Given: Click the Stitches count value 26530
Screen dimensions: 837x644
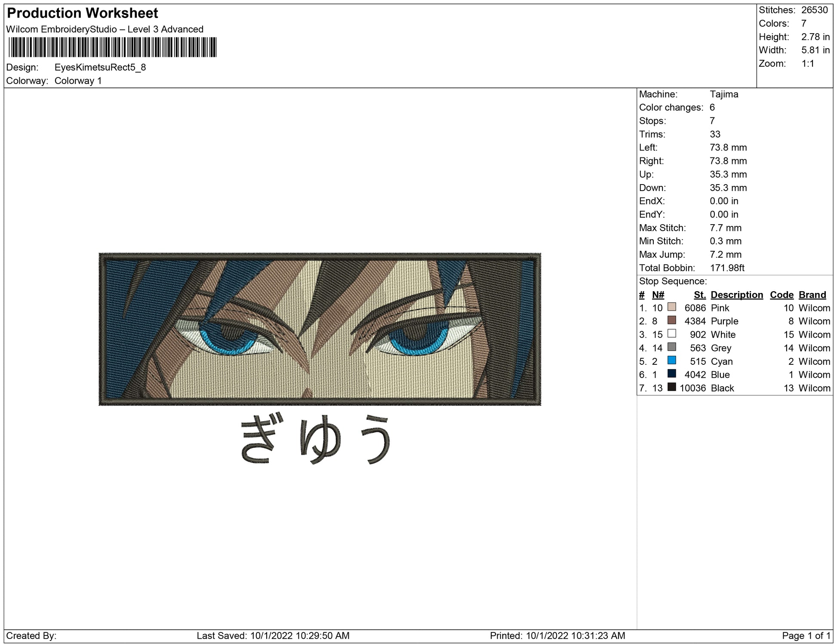Looking at the screenshot, I should (x=814, y=10).
